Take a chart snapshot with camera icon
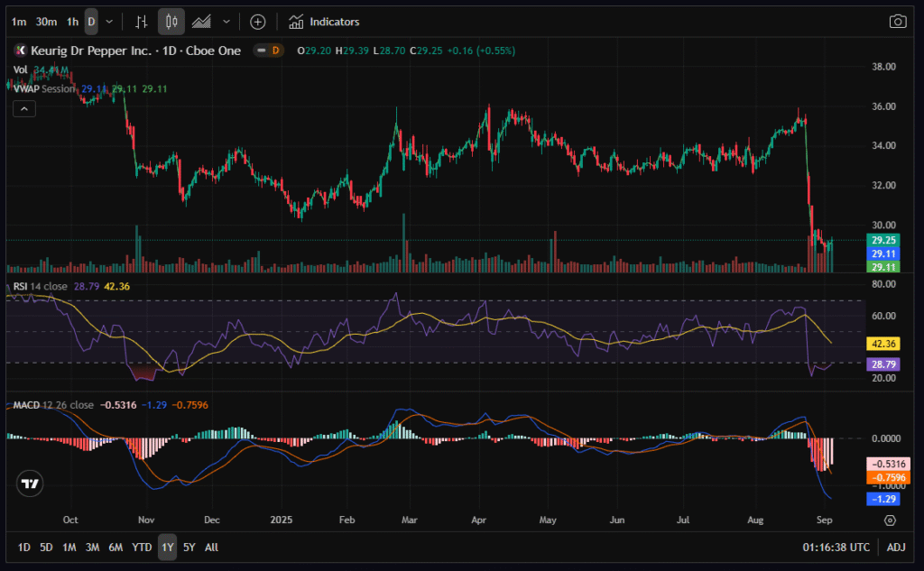This screenshot has height=571, width=924. 897,22
